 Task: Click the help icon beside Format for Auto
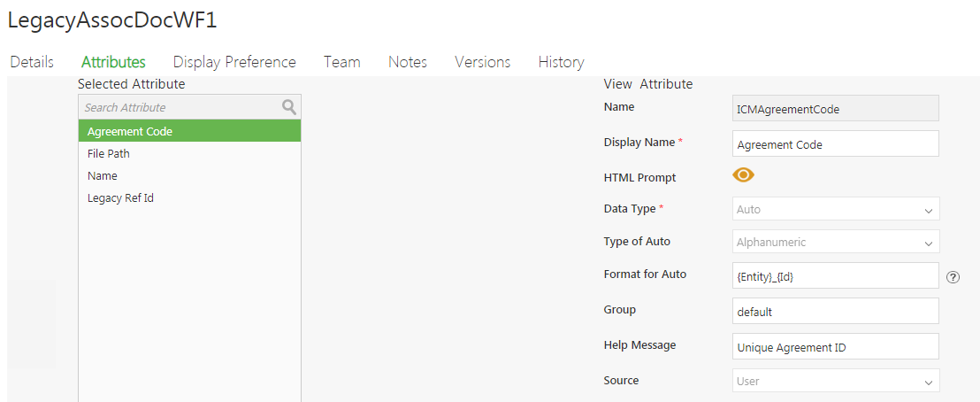pyautogui.click(x=953, y=276)
